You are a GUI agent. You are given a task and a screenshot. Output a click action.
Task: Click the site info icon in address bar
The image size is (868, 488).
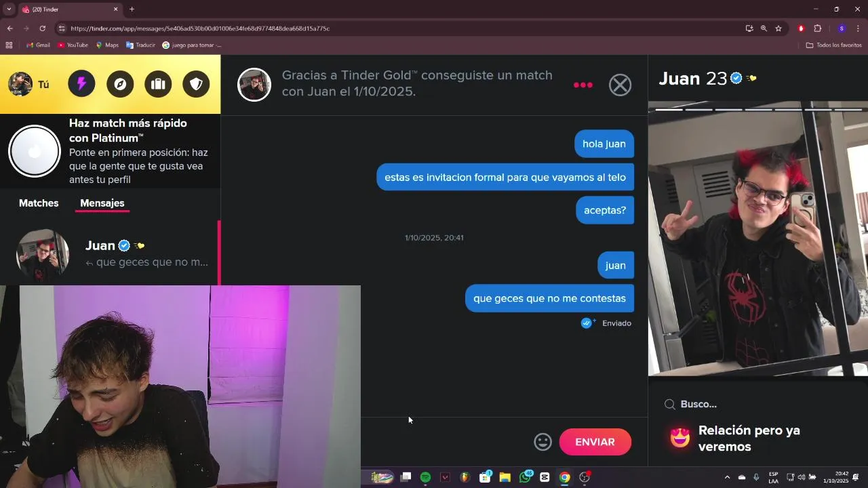coord(62,28)
